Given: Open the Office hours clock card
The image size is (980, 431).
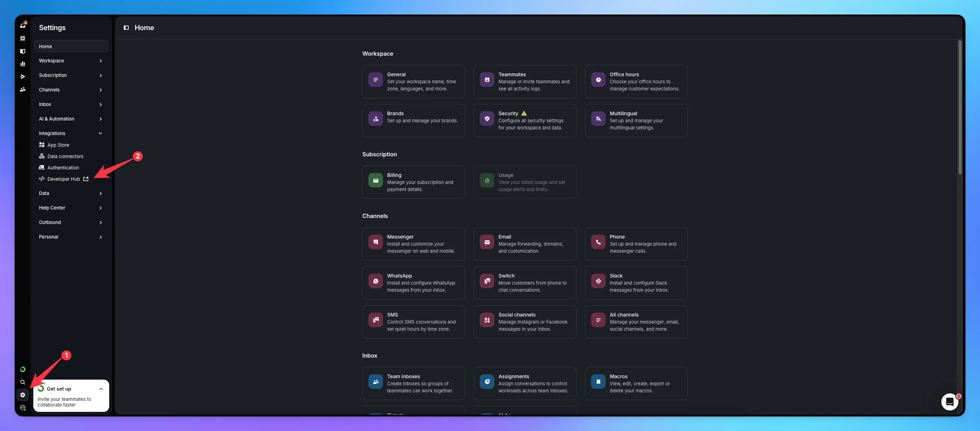Looking at the screenshot, I should coord(636,82).
